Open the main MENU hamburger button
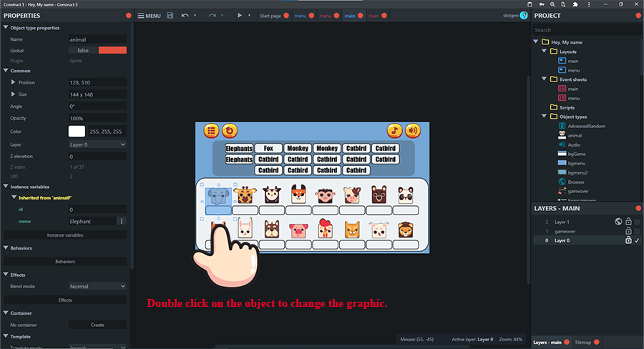Image resolution: width=644 pixels, height=349 pixels. pos(149,16)
